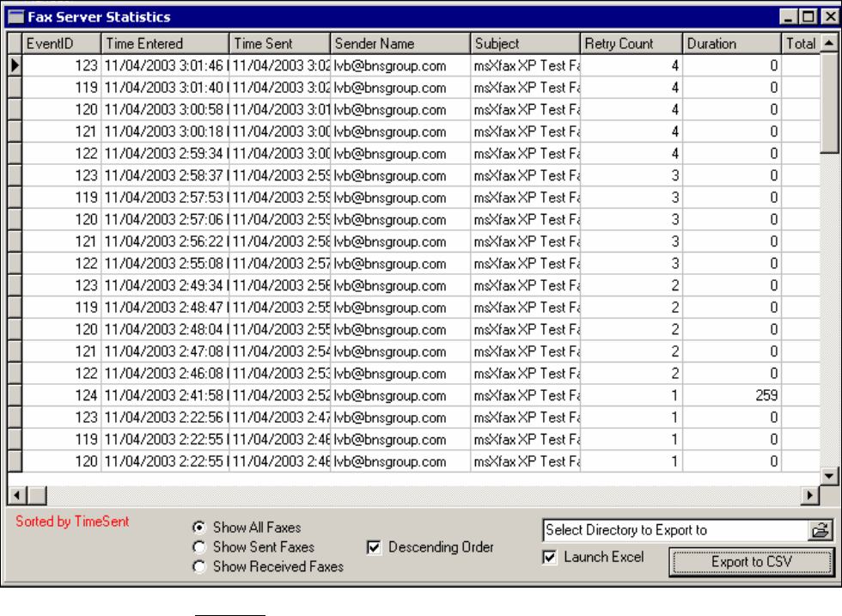
Task: Click the Sender Name column header
Action: pos(400,44)
